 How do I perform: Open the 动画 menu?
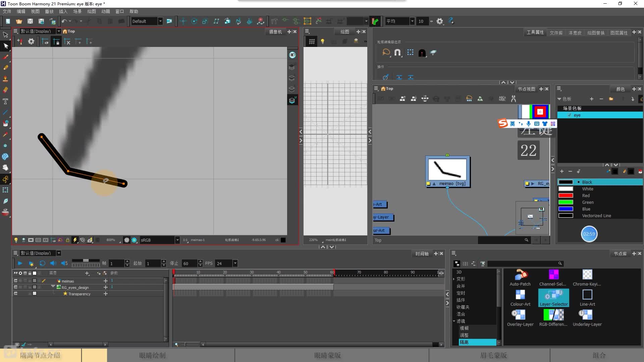106,11
